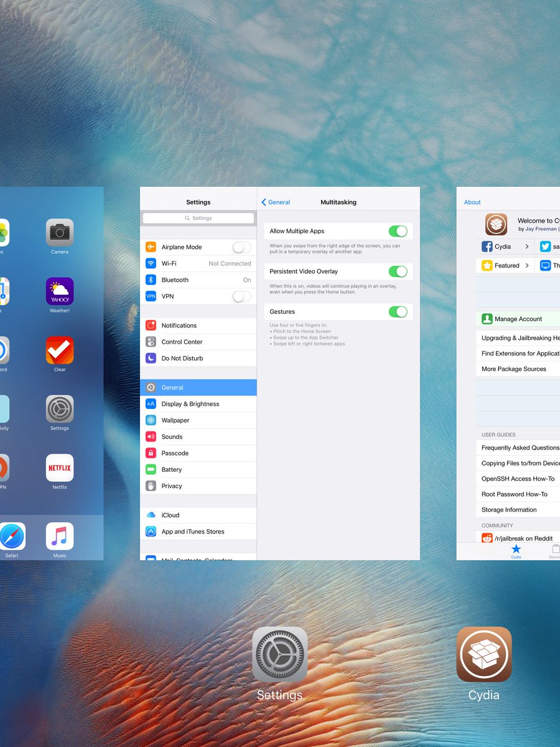This screenshot has height=747, width=560.
Task: Click the Wi-Fi settings icon
Action: click(x=151, y=263)
